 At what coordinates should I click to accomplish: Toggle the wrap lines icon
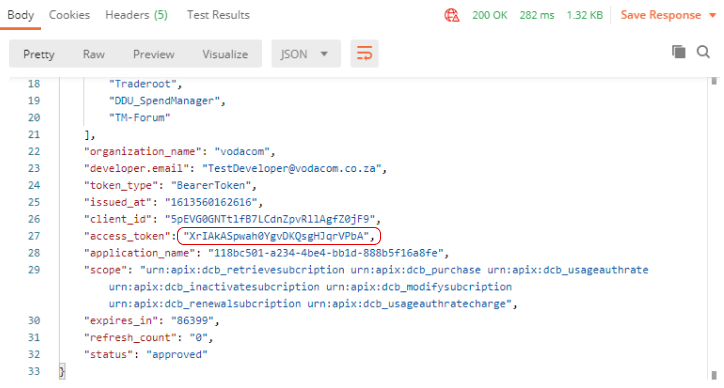(364, 54)
